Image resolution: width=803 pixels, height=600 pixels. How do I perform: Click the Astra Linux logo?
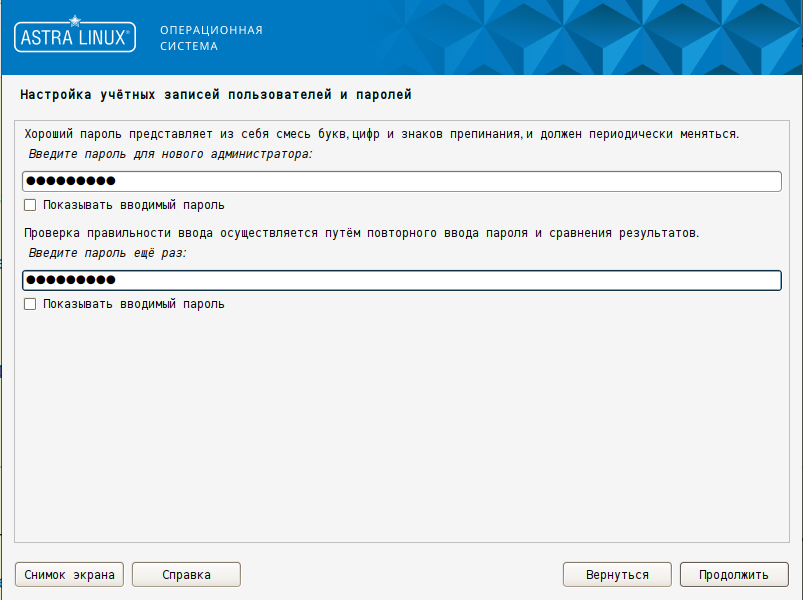point(75,34)
